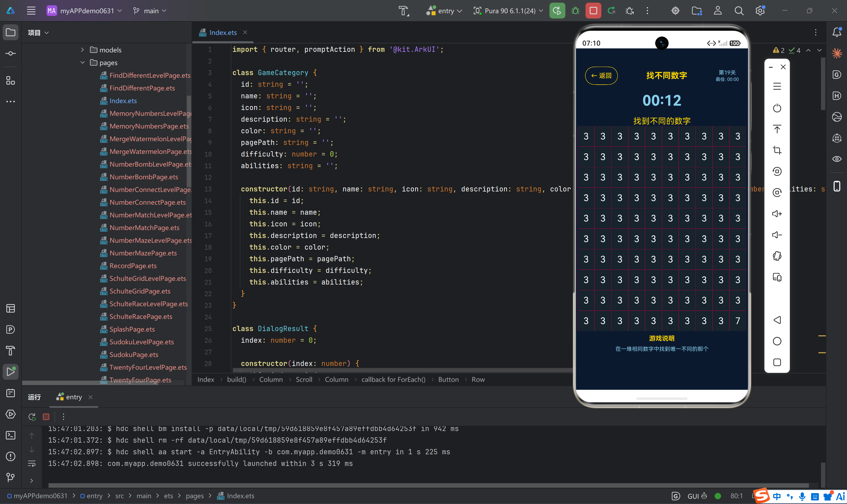Screen dimensions: 847x504
Task: Rotate the emulator screen
Action: [x=777, y=256]
